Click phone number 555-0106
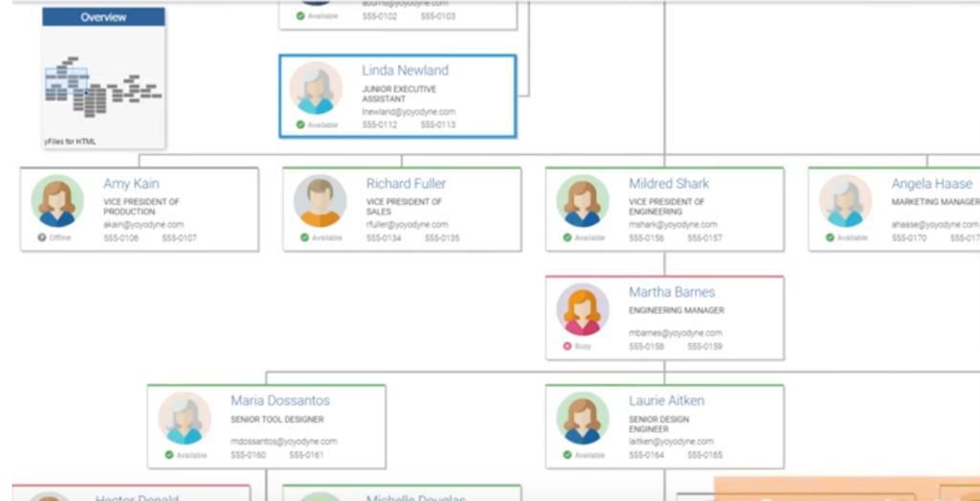 [x=121, y=238]
